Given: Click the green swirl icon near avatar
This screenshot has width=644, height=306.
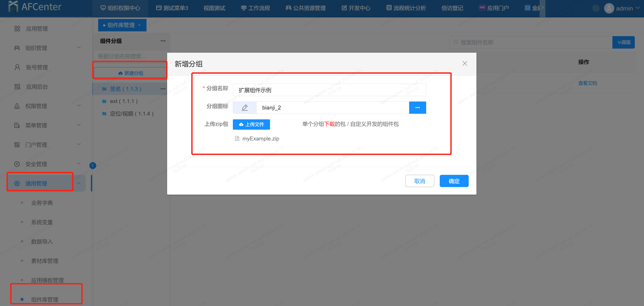Looking at the screenshot, I should [x=596, y=8].
